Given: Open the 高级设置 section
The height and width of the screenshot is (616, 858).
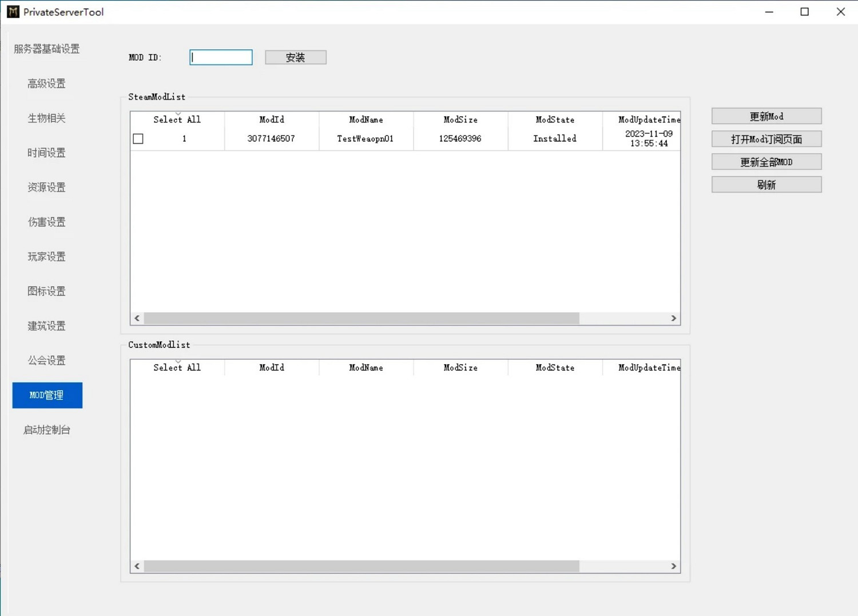Looking at the screenshot, I should tap(47, 84).
